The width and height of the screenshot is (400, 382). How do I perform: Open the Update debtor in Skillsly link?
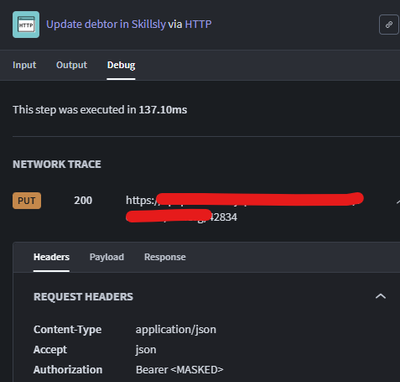(x=106, y=24)
